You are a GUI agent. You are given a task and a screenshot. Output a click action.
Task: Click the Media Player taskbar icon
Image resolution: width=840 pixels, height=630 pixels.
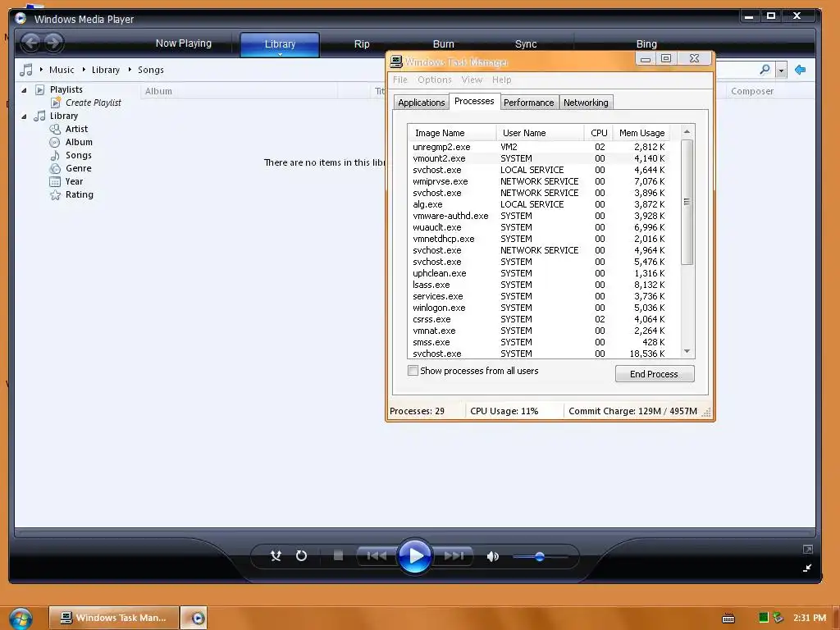(x=194, y=618)
